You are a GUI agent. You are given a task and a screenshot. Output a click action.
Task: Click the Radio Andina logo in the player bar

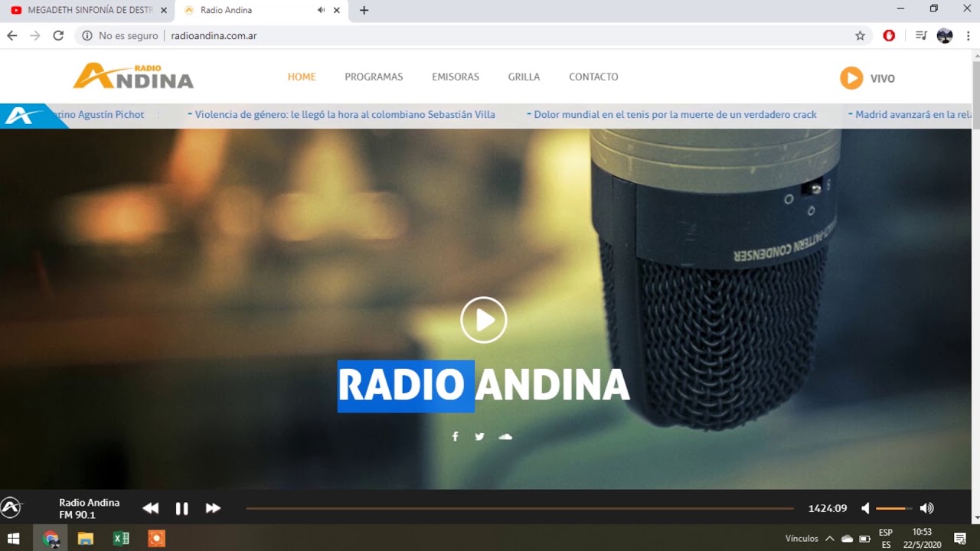pyautogui.click(x=11, y=507)
